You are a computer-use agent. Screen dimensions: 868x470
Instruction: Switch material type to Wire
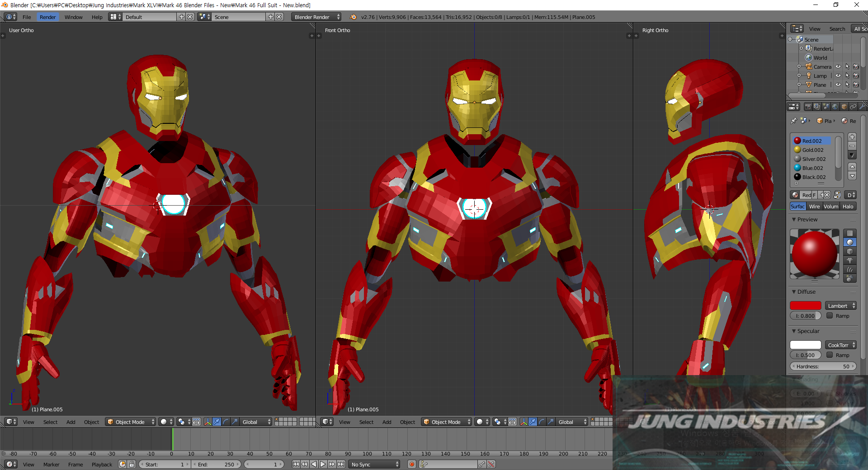pos(814,207)
